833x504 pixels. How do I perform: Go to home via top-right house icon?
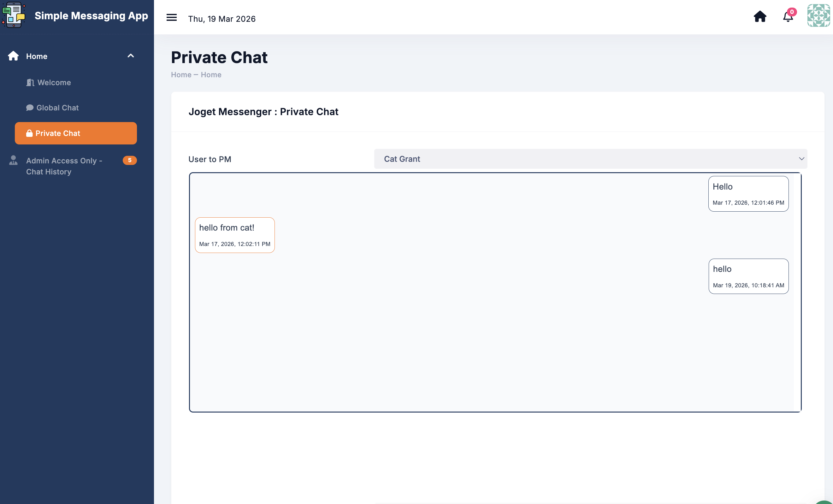point(760,16)
